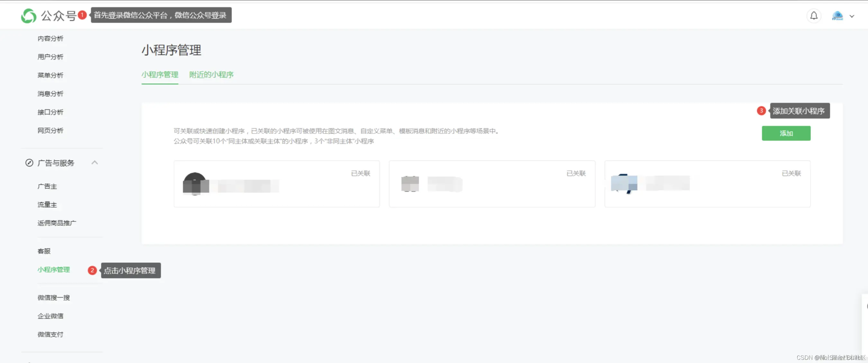The image size is (868, 363).
Task: Click the second linked mini program icon
Action: click(410, 184)
